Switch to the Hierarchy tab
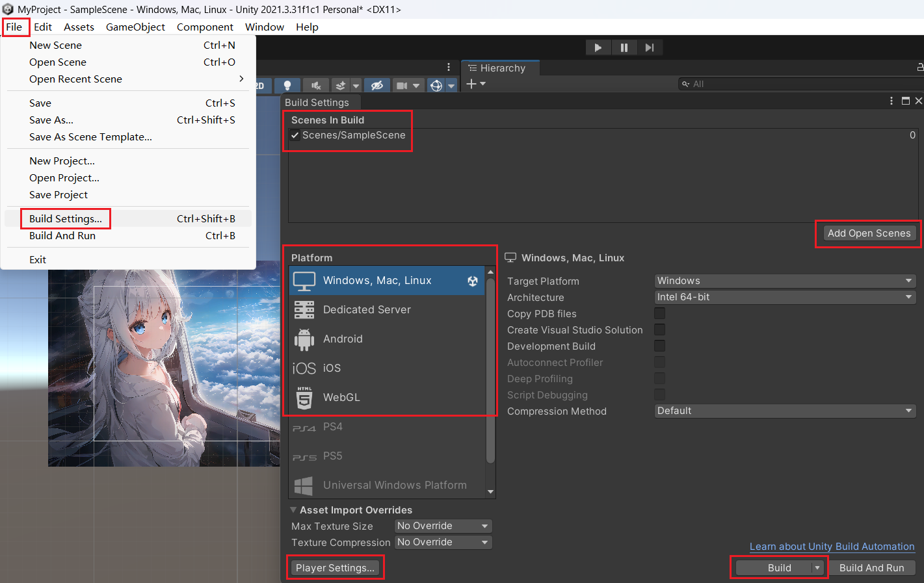This screenshot has height=583, width=924. [500, 68]
